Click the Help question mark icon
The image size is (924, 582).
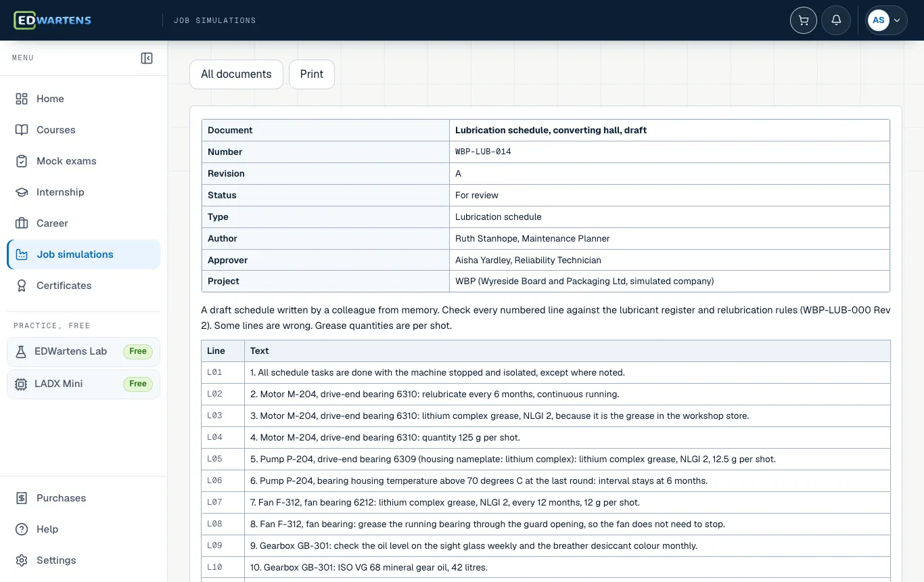click(22, 529)
